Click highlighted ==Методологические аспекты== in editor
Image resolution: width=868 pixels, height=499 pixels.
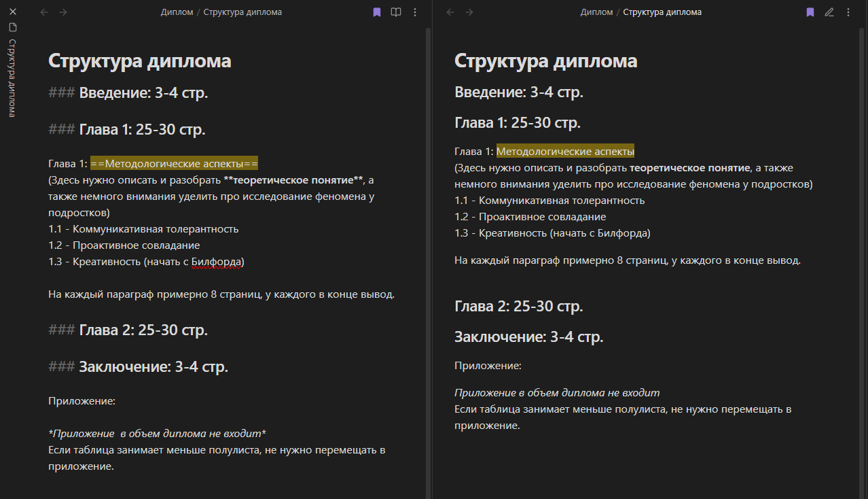pyautogui.click(x=174, y=164)
